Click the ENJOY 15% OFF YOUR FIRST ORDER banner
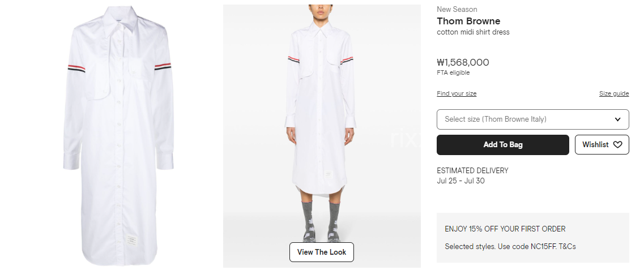This screenshot has width=644, height=270. [505, 229]
